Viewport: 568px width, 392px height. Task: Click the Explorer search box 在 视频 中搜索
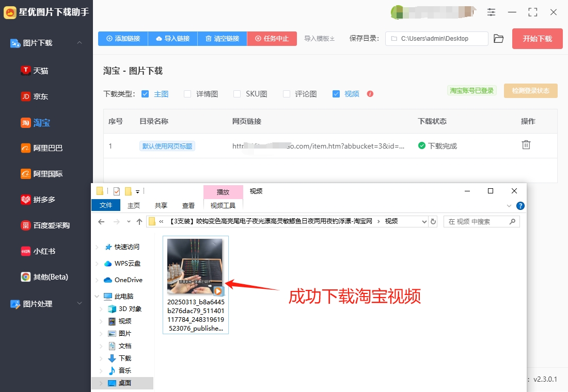482,221
